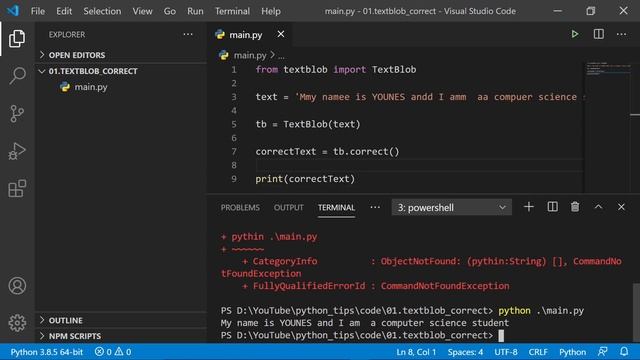Click the VS Code logo icon
The image size is (640, 360).
click(13, 11)
